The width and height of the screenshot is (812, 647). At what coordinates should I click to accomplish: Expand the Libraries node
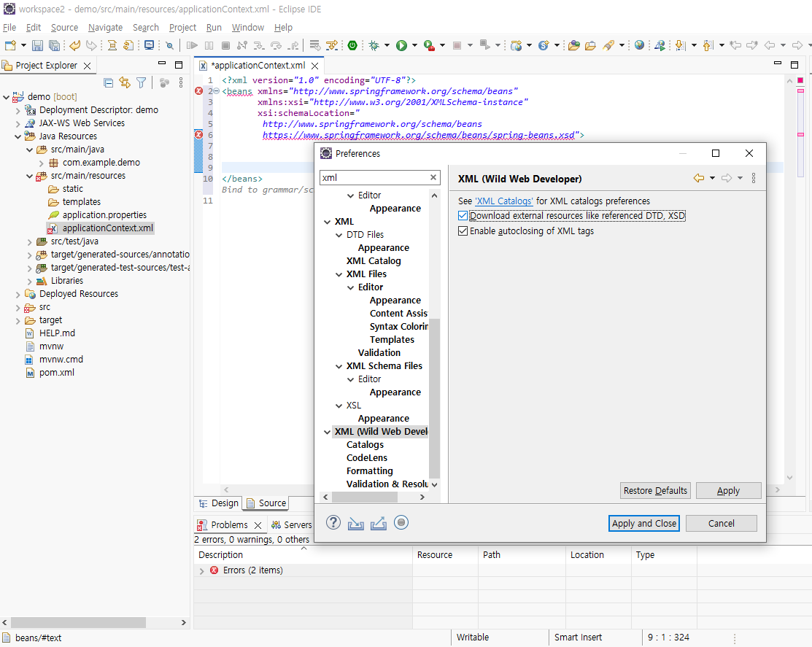[29, 281]
